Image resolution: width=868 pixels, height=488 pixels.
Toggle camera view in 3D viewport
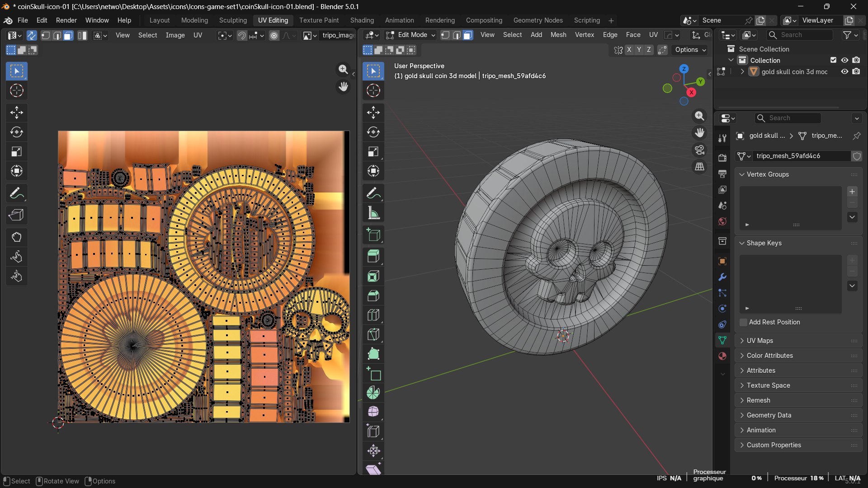[x=699, y=150]
